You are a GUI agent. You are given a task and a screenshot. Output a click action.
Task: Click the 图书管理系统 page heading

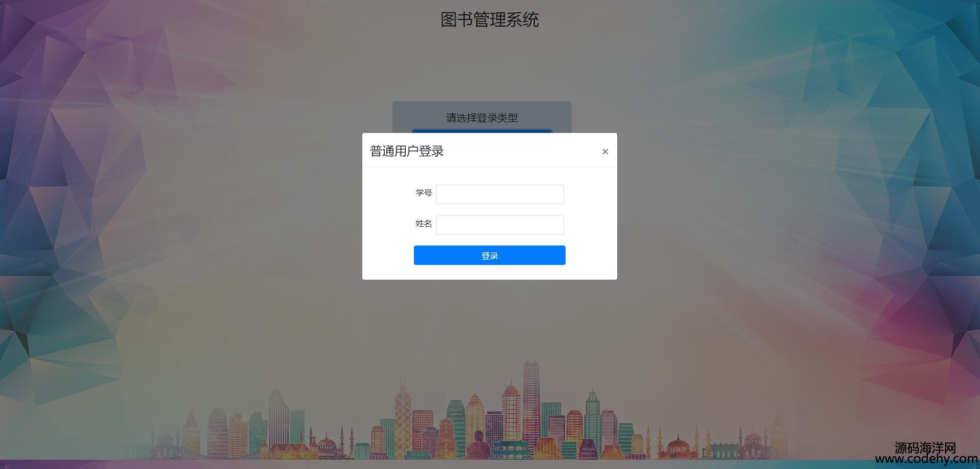click(490, 20)
